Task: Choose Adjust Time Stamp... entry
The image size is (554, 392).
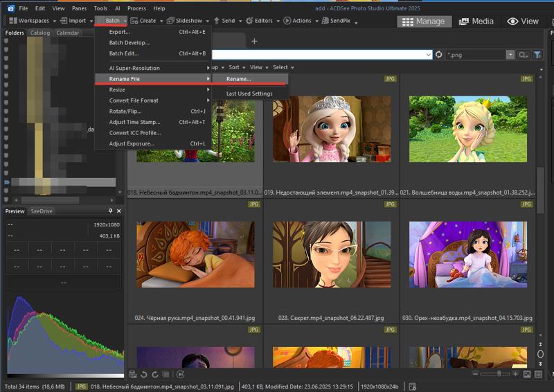Action: coord(153,123)
